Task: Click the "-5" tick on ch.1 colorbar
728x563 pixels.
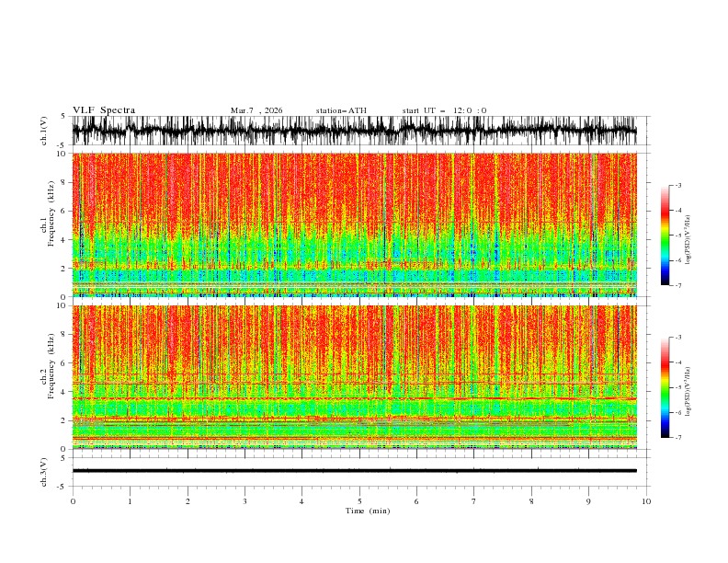Action: (677, 236)
